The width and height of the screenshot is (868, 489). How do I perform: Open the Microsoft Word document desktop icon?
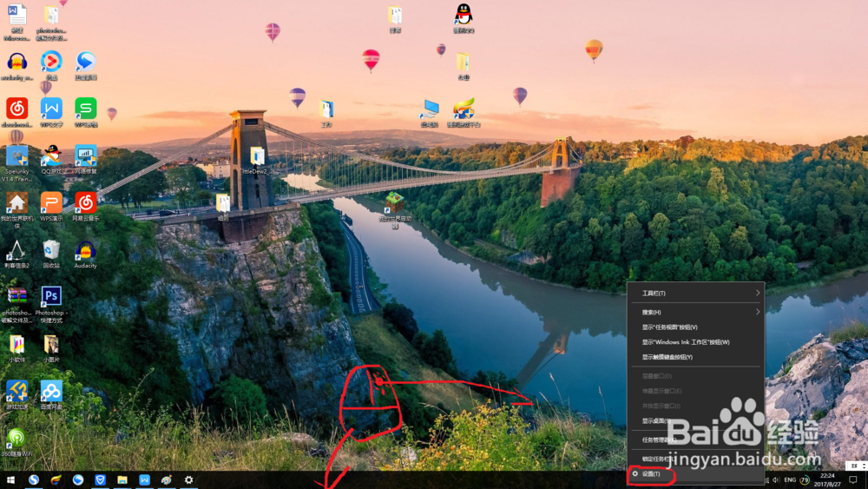point(17,21)
